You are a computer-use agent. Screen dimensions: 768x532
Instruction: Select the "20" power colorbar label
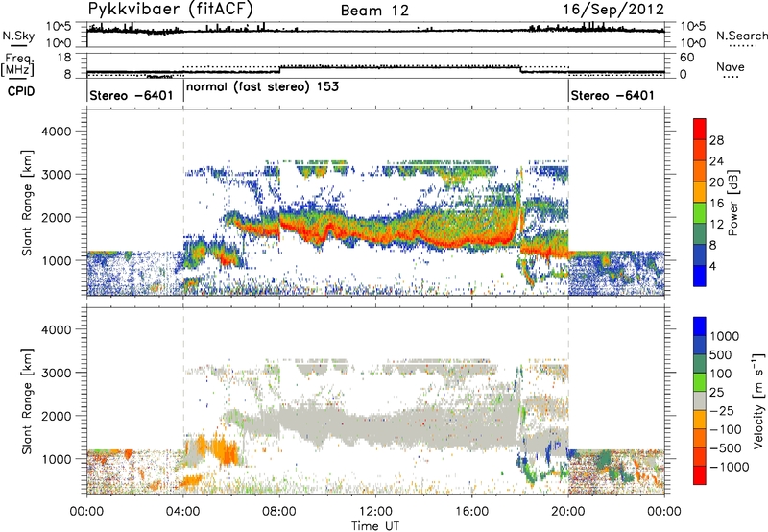coord(716,182)
